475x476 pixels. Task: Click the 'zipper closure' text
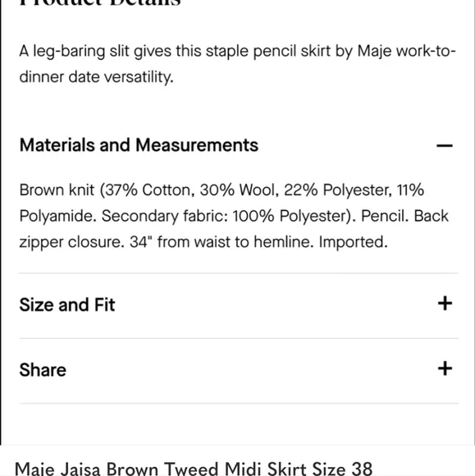coord(72,242)
